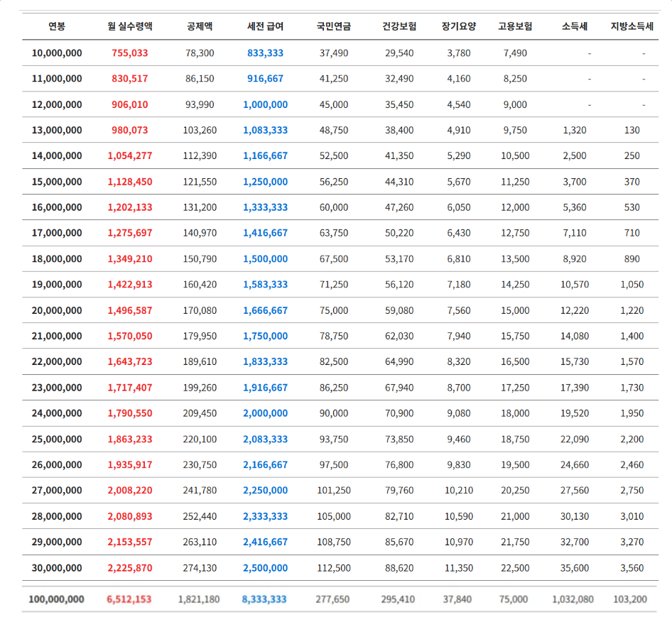Select the 100,000,000 salary cell
Screen dimensions: 672x622
56,599
